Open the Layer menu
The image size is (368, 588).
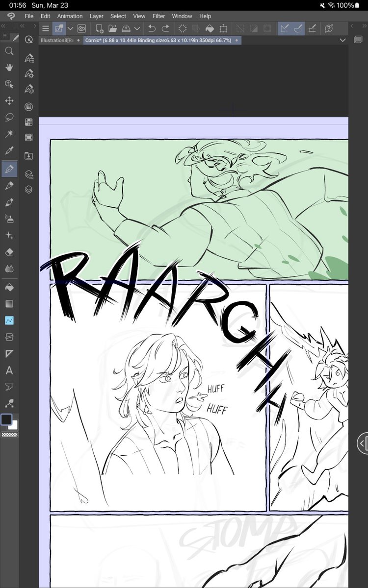(97, 16)
